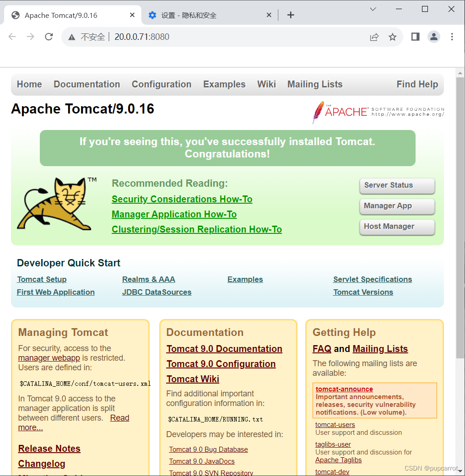Open the Release Notes link
Screen dimensions: 465x476
[49, 449]
